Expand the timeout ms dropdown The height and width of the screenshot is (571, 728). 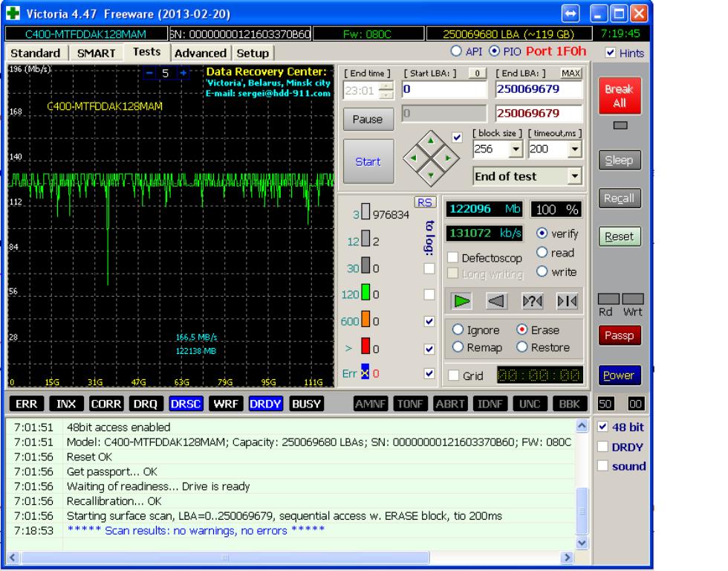point(574,149)
